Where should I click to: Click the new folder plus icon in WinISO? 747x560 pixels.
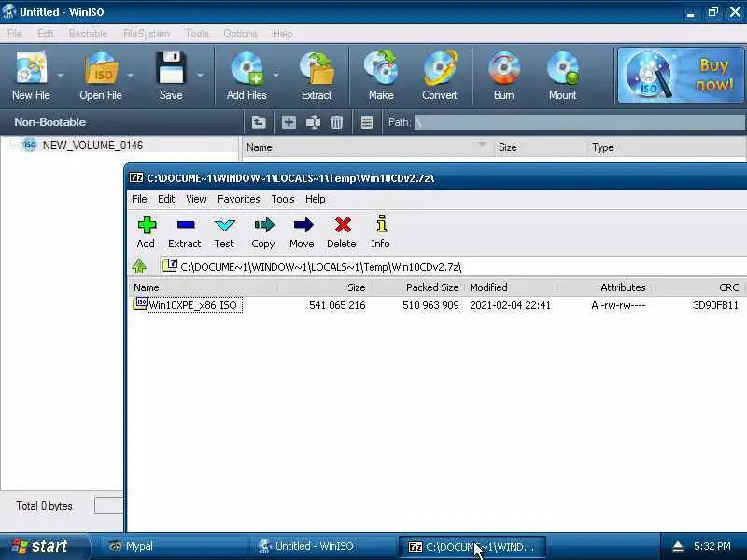click(x=289, y=122)
